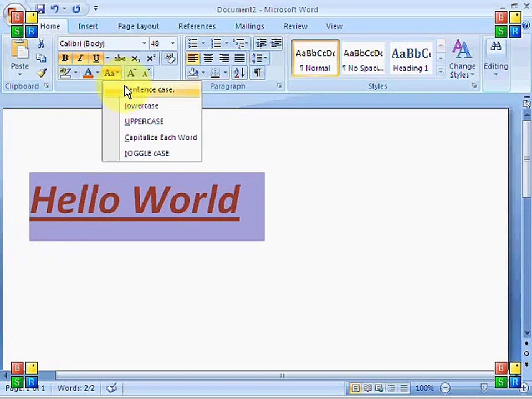Switch to Outline view
Image resolution: width=532 pixels, height=399 pixels.
[392, 388]
